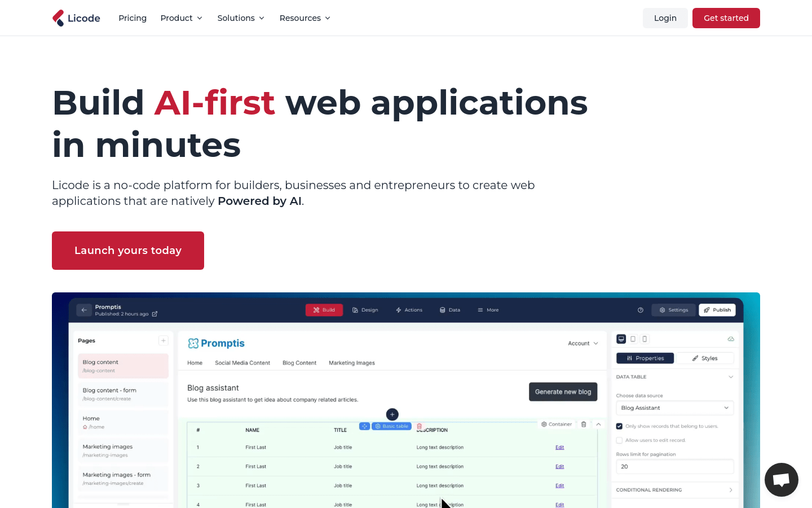
Task: Click the round plus button above the table
Action: tap(392, 414)
